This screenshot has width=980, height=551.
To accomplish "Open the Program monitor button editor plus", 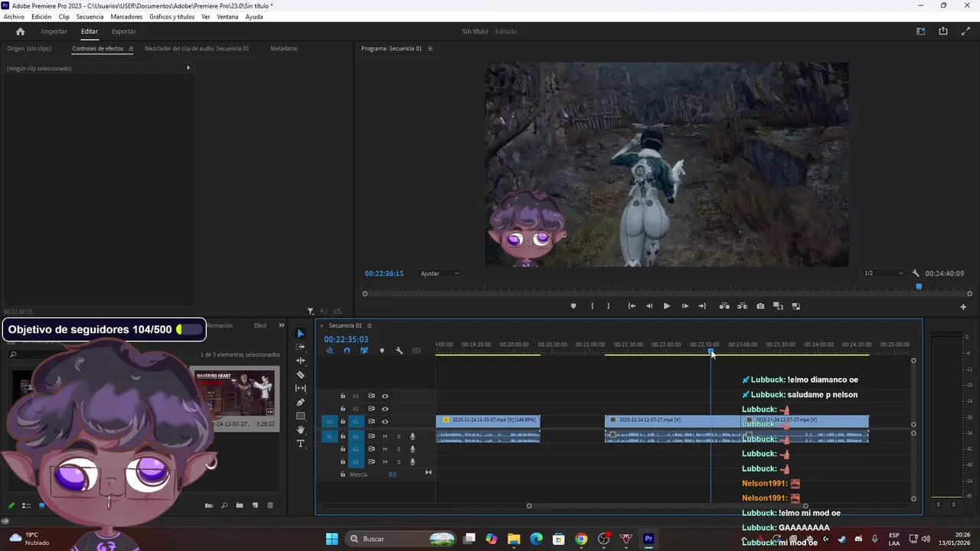I will (x=963, y=307).
